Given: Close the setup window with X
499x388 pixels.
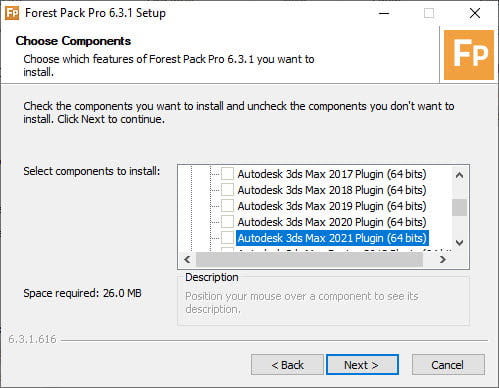Looking at the screenshot, I should tap(475, 13).
